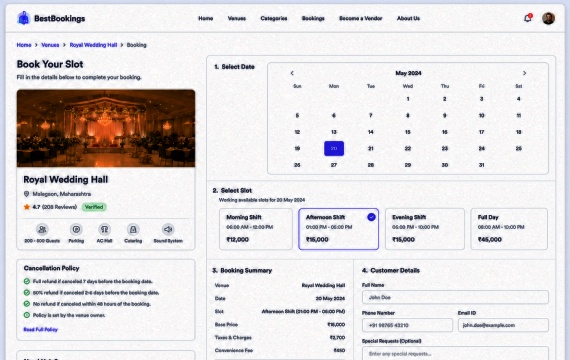Click the Verified badge

94,207
